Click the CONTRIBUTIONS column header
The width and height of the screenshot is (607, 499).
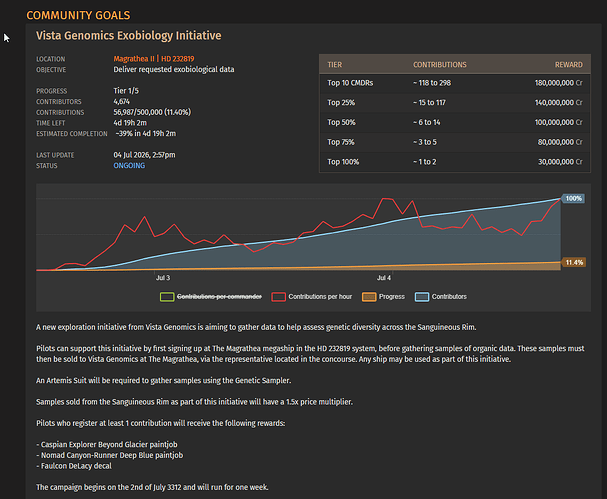point(439,65)
